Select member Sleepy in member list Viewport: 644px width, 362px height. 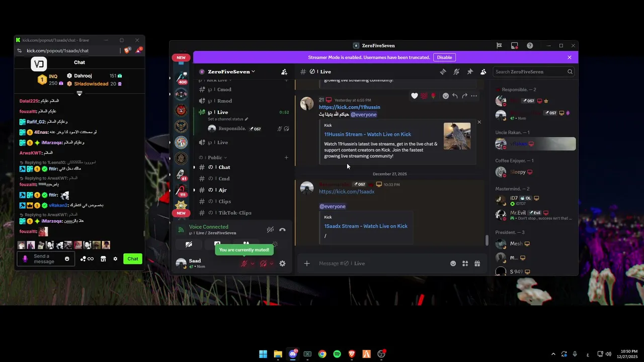(535, 172)
